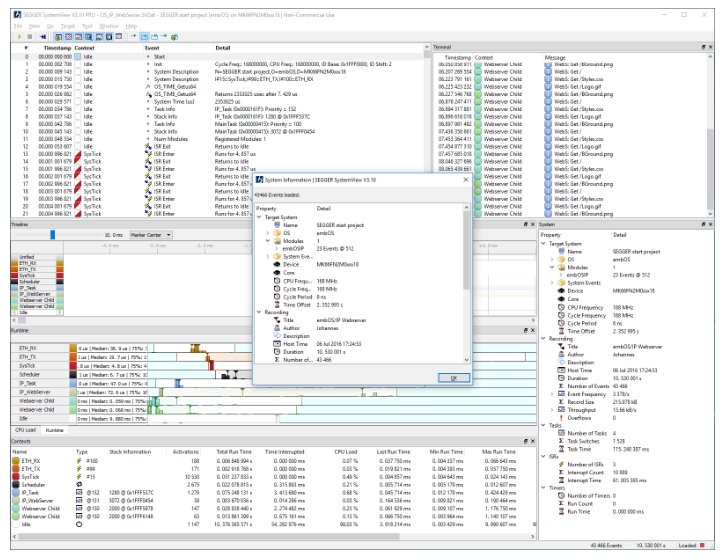726x560 pixels.
Task: Float the Terminal panel
Action: point(703,47)
